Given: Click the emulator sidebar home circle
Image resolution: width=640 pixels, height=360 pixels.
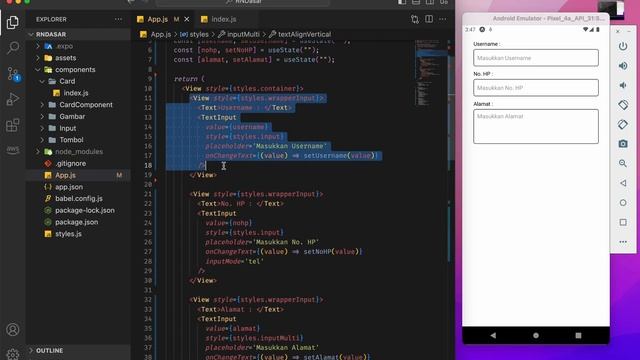Looking at the screenshot, I should pyautogui.click(x=623, y=202).
